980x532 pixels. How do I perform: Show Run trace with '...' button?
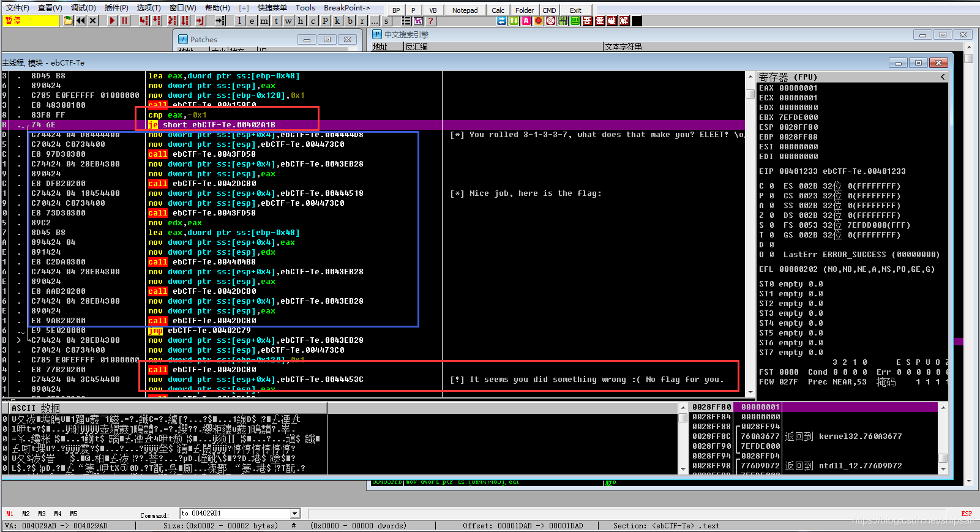pyautogui.click(x=375, y=21)
